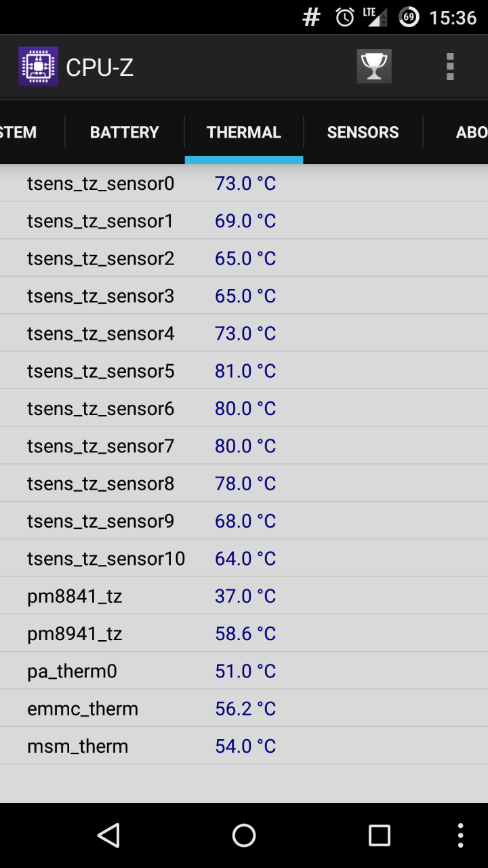
Task: Tap the navigation bar three-dot menu
Action: pos(461,835)
